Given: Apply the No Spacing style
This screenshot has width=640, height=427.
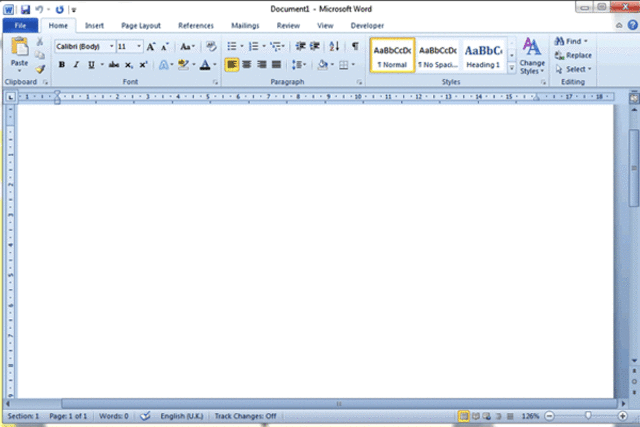Looking at the screenshot, I should [x=438, y=56].
